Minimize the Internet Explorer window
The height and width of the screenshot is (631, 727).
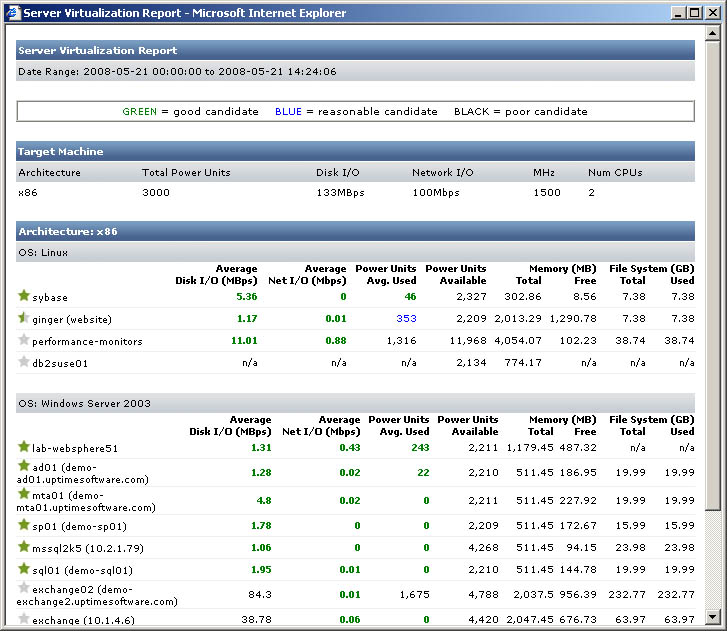click(x=678, y=13)
